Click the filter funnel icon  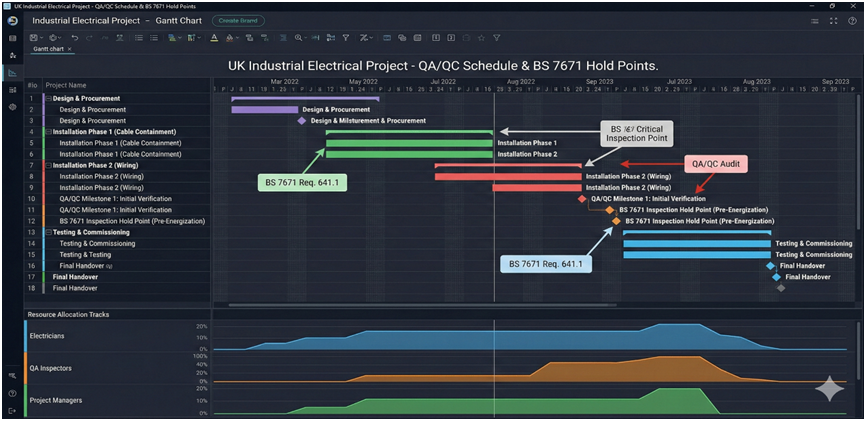(346, 38)
